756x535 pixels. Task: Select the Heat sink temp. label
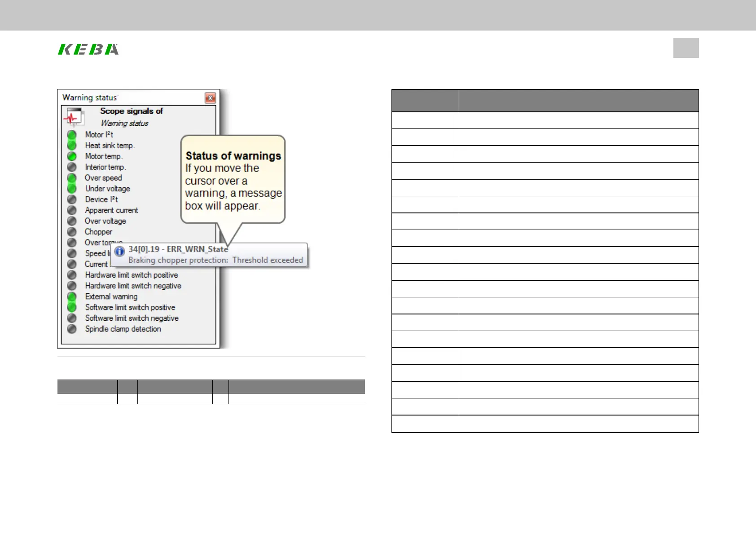pyautogui.click(x=110, y=146)
